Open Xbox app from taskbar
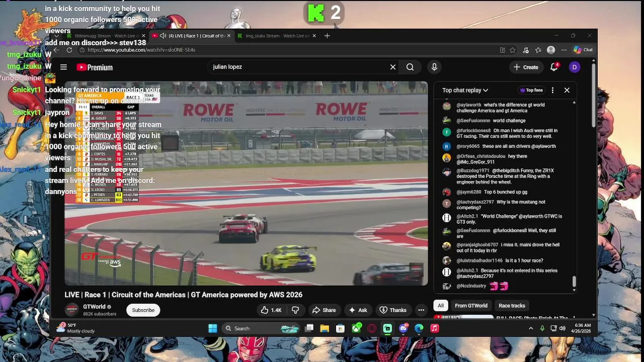Screen dimensions: 644x362 point(356,328)
